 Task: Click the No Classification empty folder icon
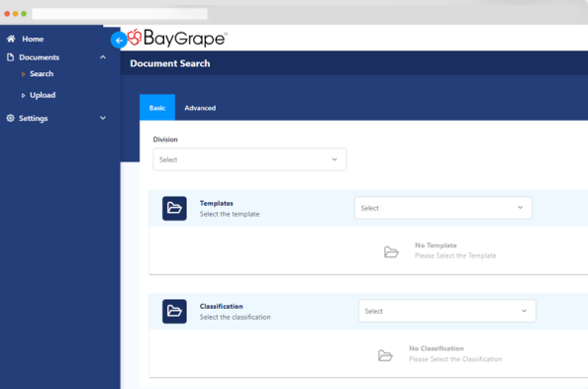[385, 355]
